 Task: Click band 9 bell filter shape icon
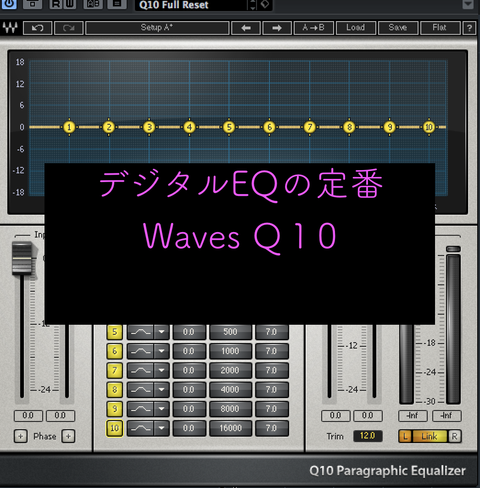(x=140, y=409)
